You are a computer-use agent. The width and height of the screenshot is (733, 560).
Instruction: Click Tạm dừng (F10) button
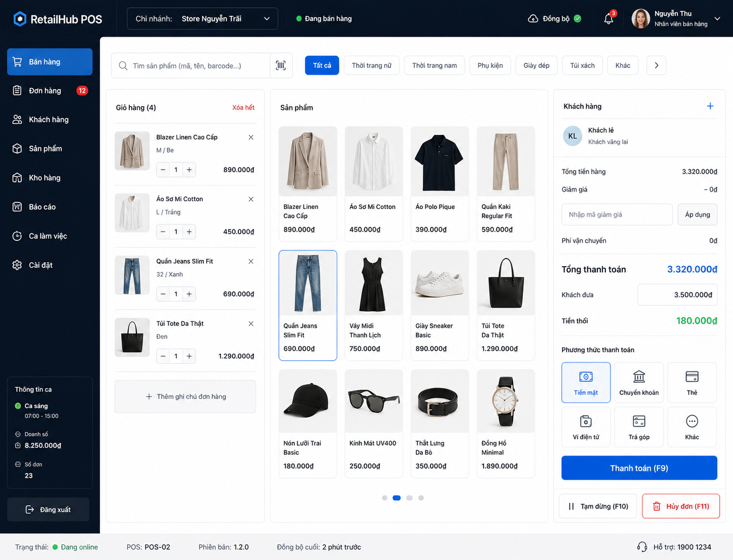click(x=598, y=506)
